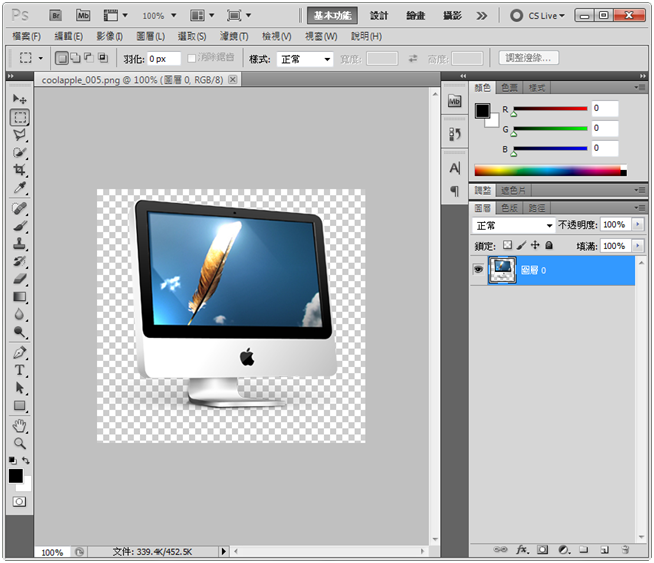
Task: Swap foreground and background colors
Action: (26, 460)
